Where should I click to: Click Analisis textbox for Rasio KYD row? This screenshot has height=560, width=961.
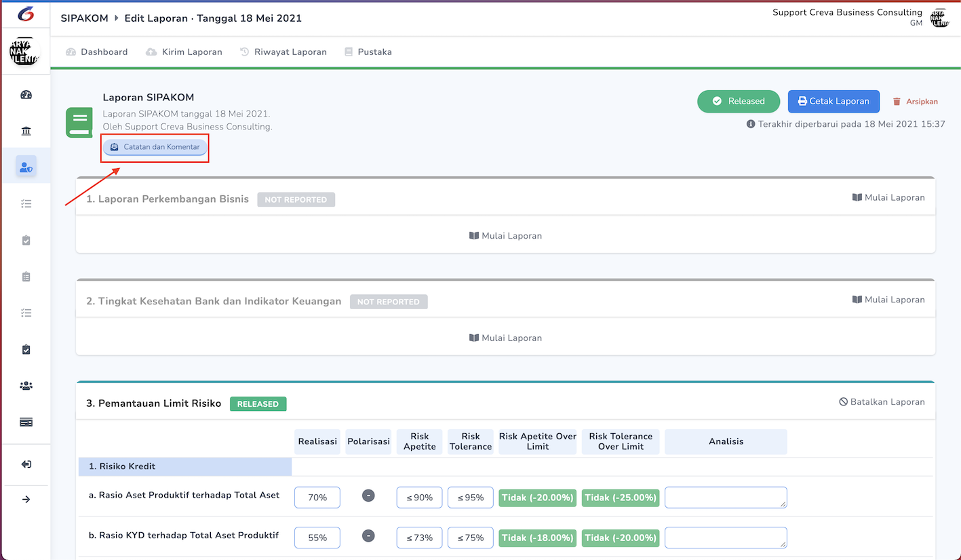(726, 538)
